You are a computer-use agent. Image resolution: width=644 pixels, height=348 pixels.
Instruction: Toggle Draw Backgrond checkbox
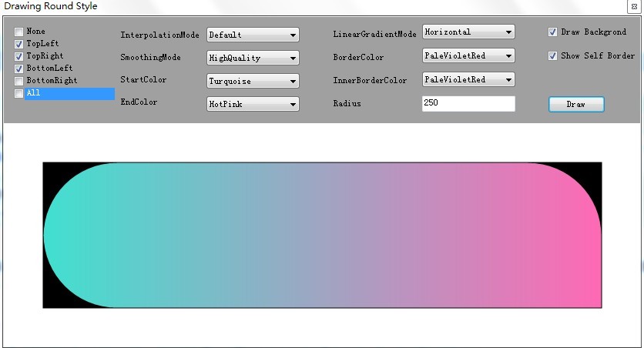[x=553, y=32]
